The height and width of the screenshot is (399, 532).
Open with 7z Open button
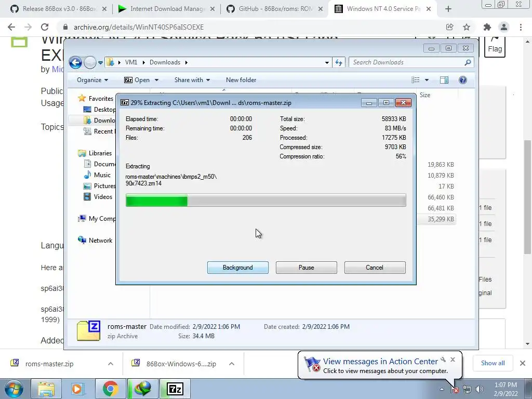(x=137, y=80)
